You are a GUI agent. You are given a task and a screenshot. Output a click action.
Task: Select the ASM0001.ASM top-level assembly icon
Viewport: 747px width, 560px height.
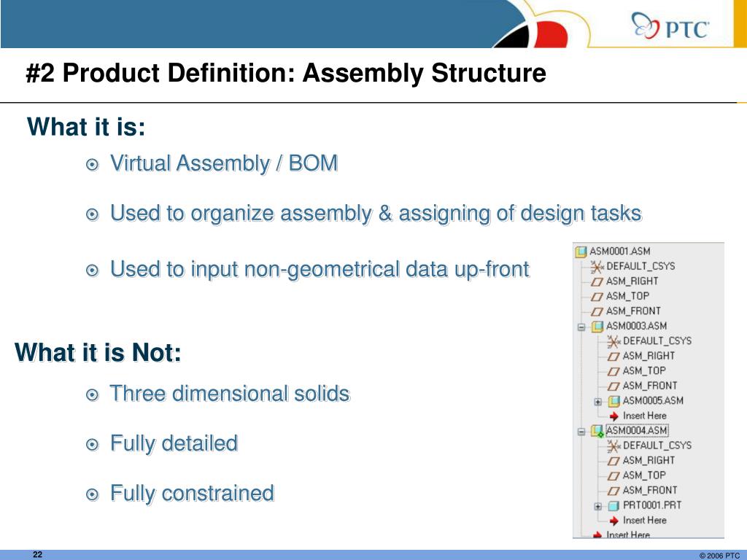pos(581,252)
